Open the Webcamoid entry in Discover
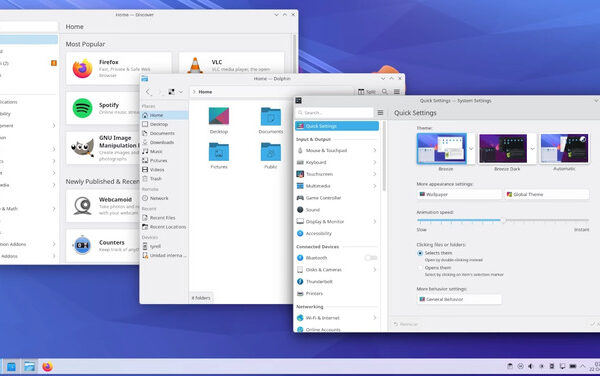The width and height of the screenshot is (600, 376). point(103,206)
